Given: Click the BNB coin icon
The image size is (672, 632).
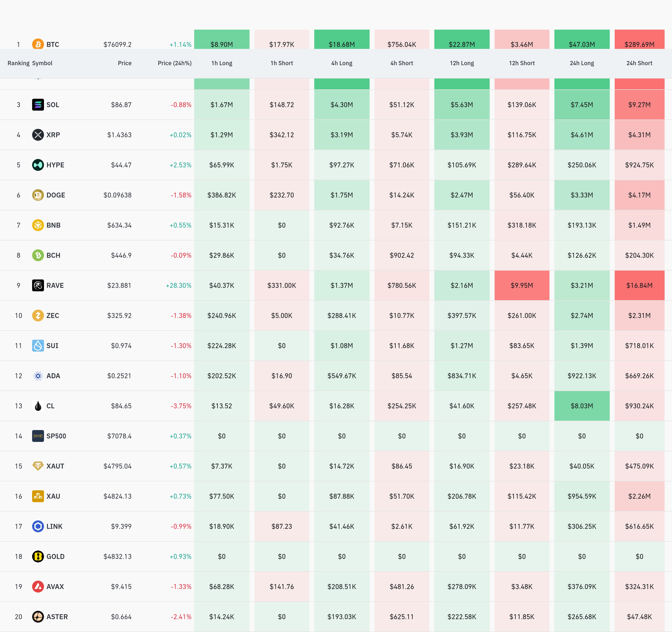Looking at the screenshot, I should coord(38,225).
